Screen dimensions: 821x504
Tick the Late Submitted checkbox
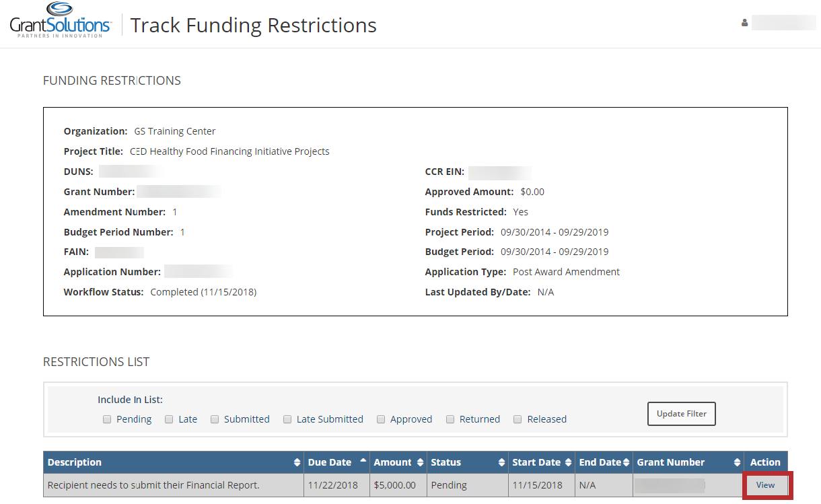pyautogui.click(x=287, y=419)
